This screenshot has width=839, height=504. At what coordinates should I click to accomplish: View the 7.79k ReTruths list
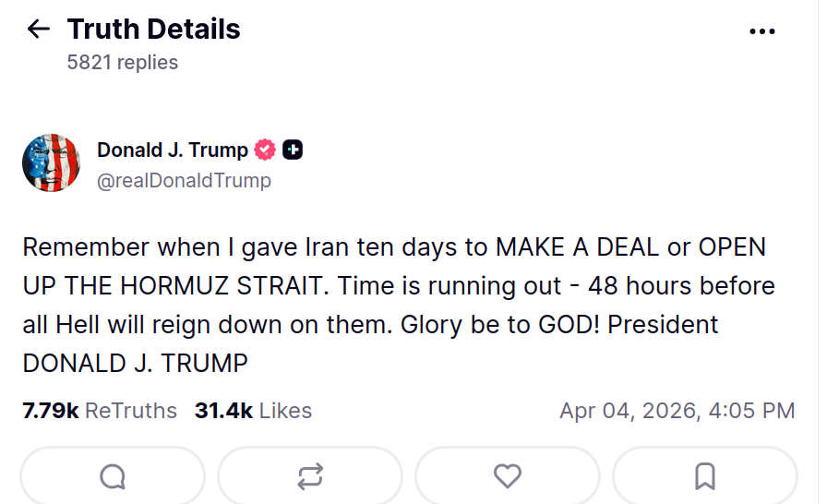pyautogui.click(x=100, y=411)
